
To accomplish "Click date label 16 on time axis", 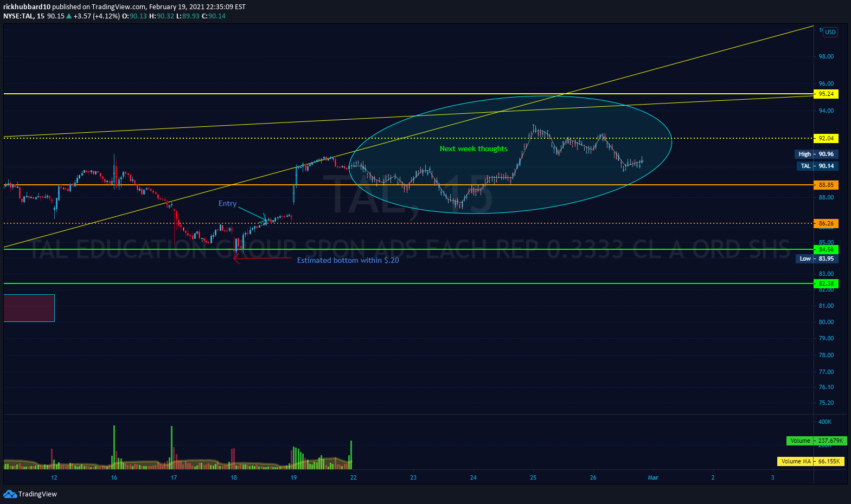I will coord(114,477).
